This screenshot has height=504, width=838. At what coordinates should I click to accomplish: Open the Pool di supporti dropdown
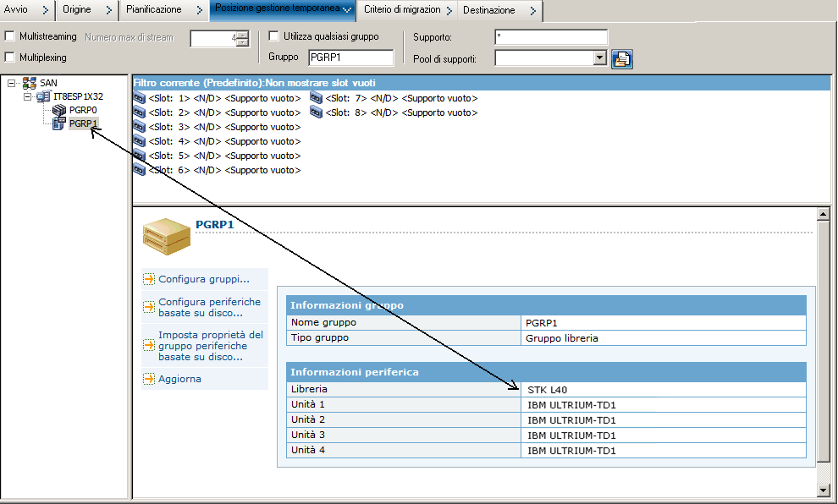point(600,58)
